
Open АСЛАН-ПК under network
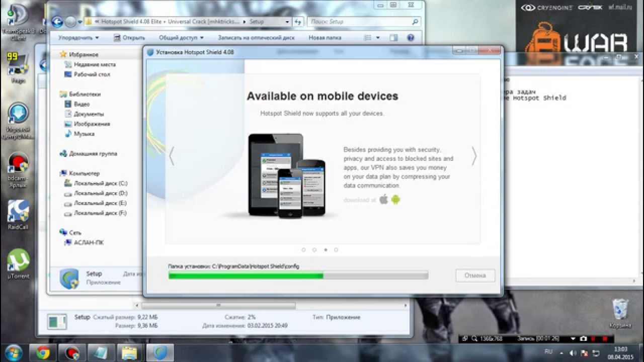[85, 242]
